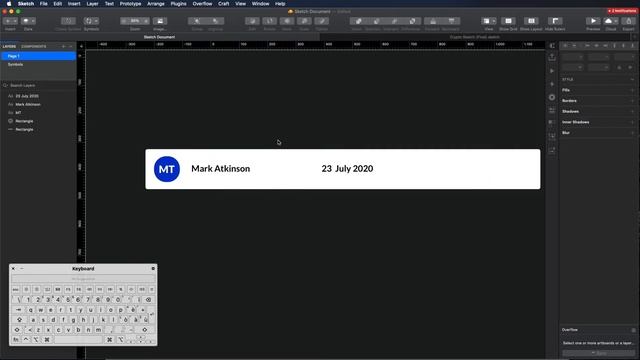Screen dimensions: 640x360
Task: Open the Overflow panel menu icon
Action: click(633, 330)
